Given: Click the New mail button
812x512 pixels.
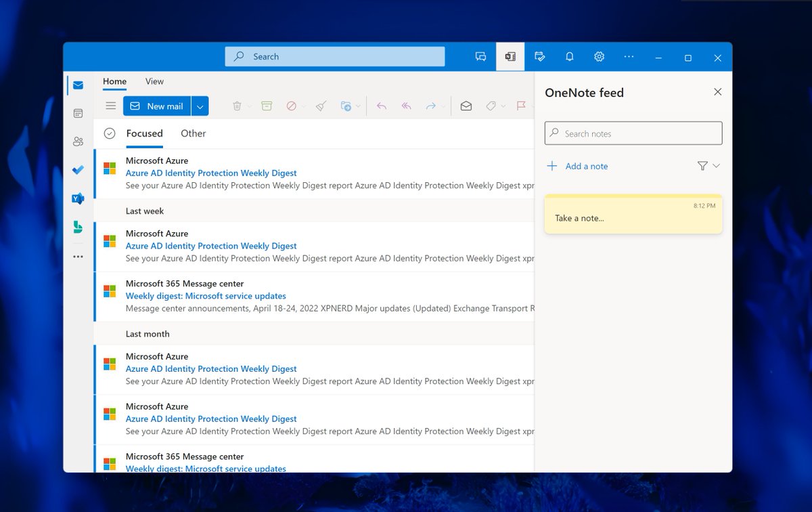Looking at the screenshot, I should tap(157, 106).
